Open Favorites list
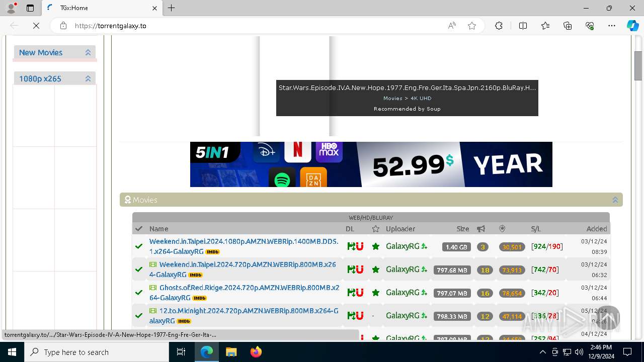 click(545, 26)
